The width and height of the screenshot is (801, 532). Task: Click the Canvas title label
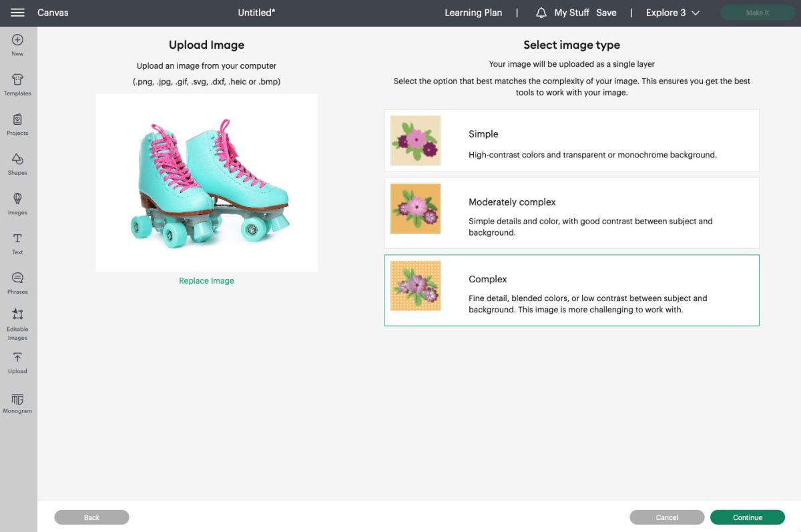(x=53, y=13)
